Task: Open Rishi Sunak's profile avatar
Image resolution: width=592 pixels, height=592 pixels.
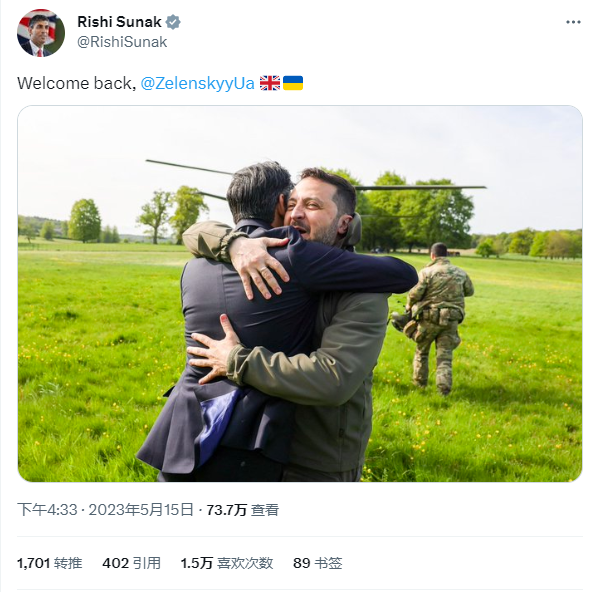Action: pyautogui.click(x=41, y=33)
